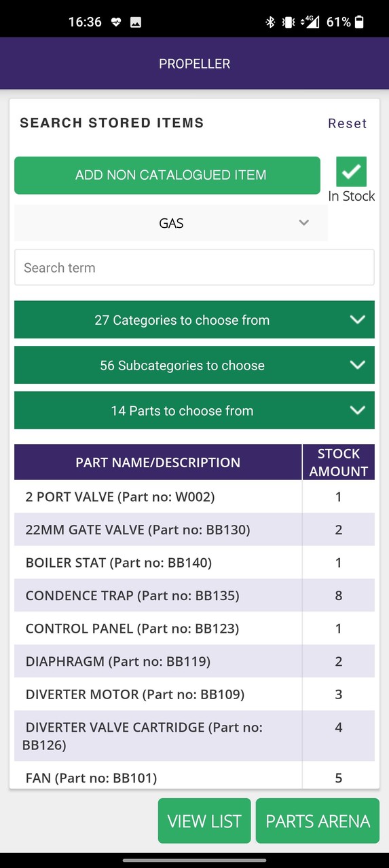Click the PART NAME/DESCRIPTION column header

point(158,462)
